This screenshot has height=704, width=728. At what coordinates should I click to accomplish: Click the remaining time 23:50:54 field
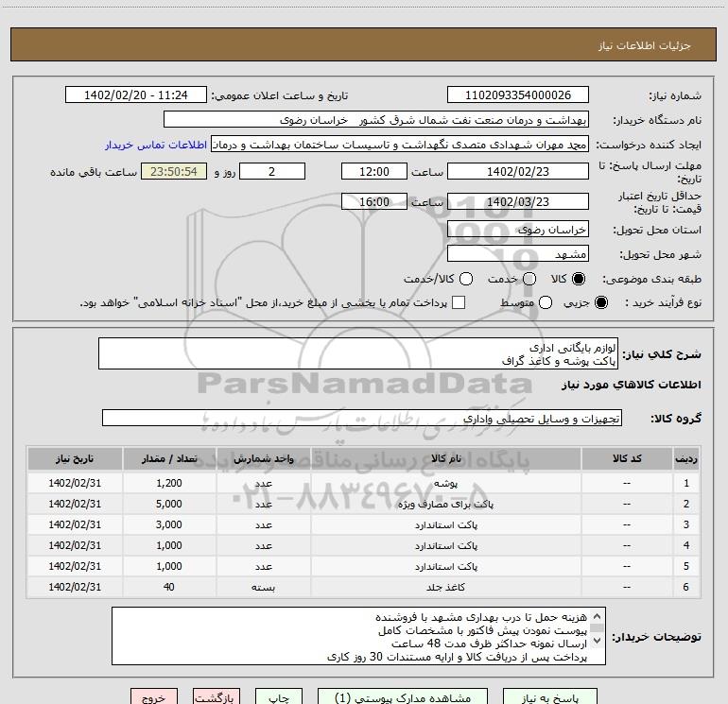click(x=174, y=171)
